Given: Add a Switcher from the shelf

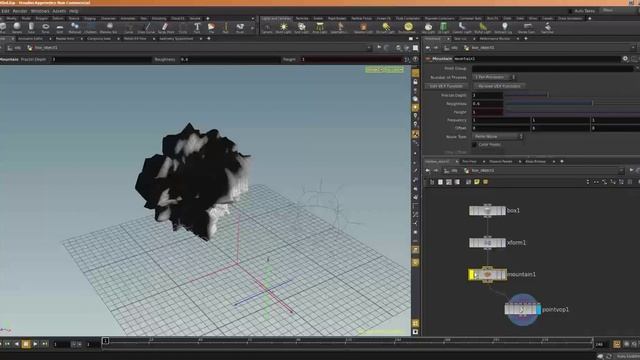Looking at the screenshot, I should (547, 28).
